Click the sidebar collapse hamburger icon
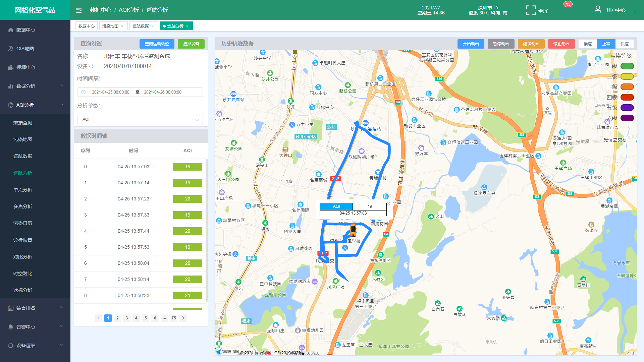Image resolution: width=644 pixels, height=362 pixels. (79, 10)
